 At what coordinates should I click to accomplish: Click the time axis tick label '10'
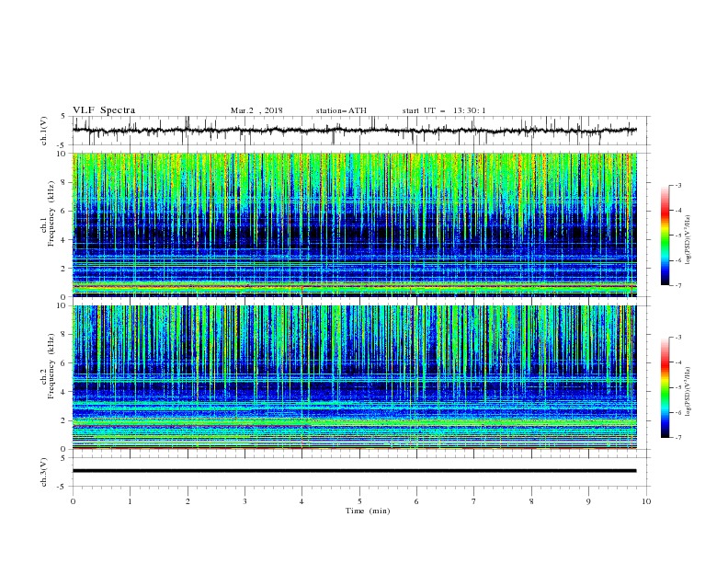coord(646,501)
